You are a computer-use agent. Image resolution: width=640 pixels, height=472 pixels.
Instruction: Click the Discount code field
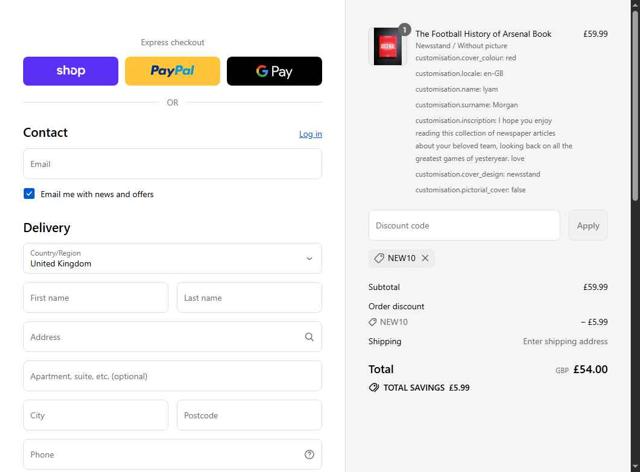point(464,226)
